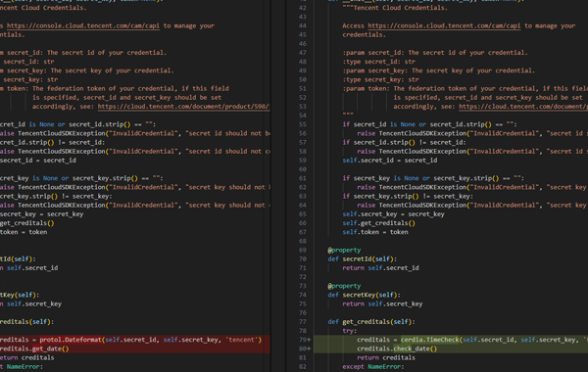Place cursor on def secretId(self) line 70
This screenshot has width=588, height=372.
pos(362,258)
